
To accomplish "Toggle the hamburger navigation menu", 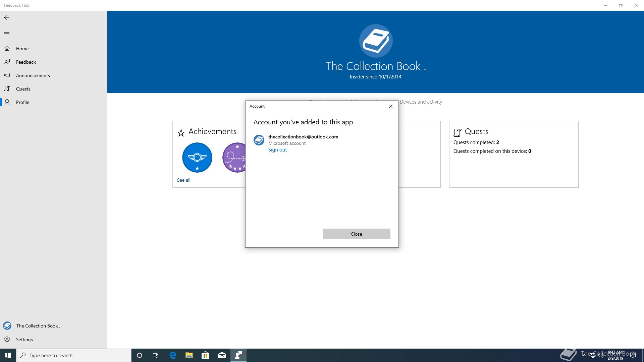I will click(7, 33).
